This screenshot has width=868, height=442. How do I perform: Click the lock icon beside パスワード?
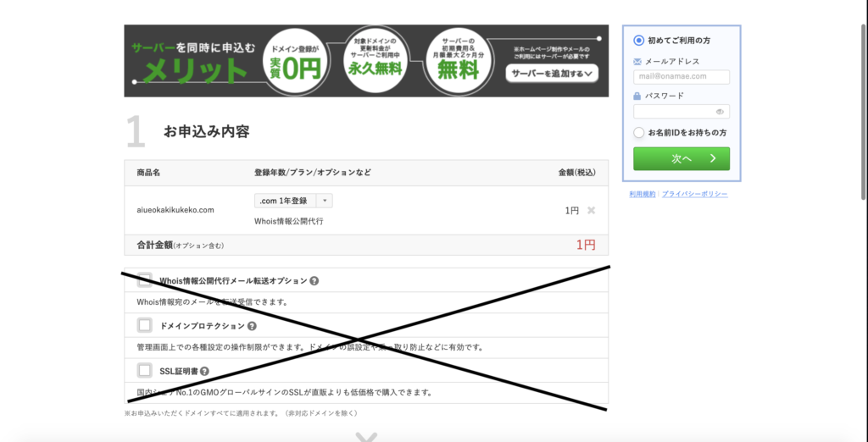(637, 96)
